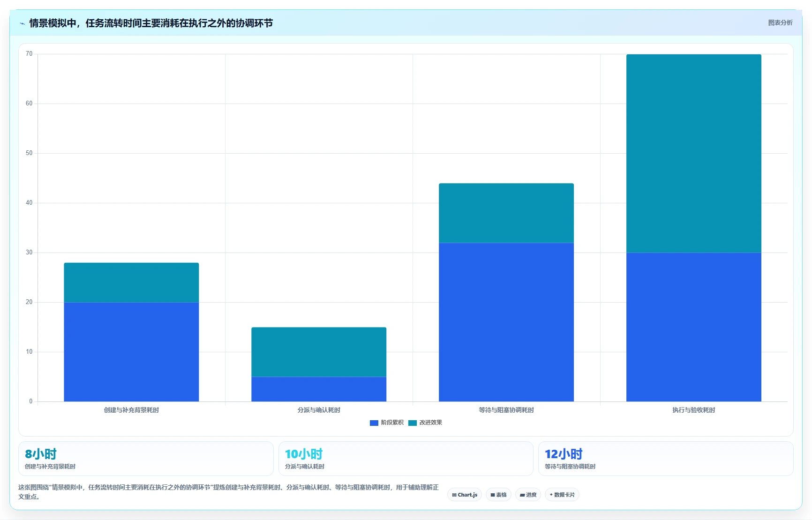The height and width of the screenshot is (520, 812).
Task: Click the y-axis tick label 50
Action: (x=29, y=153)
